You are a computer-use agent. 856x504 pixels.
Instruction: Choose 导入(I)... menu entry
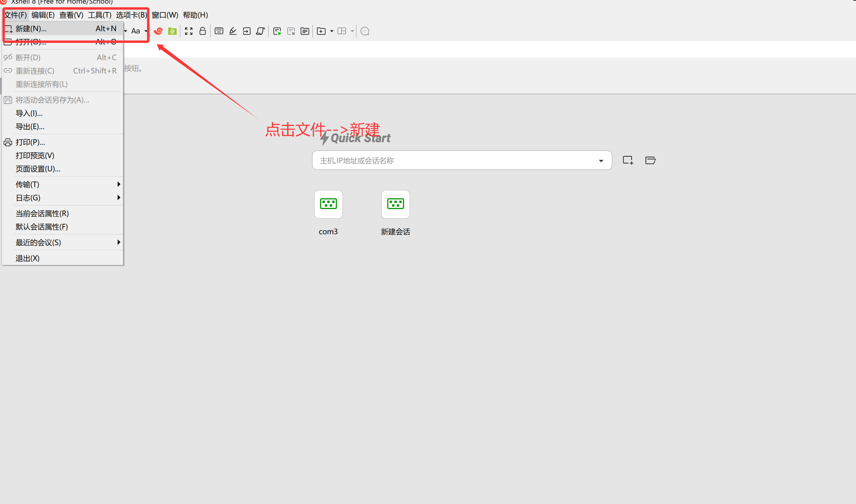[29, 113]
